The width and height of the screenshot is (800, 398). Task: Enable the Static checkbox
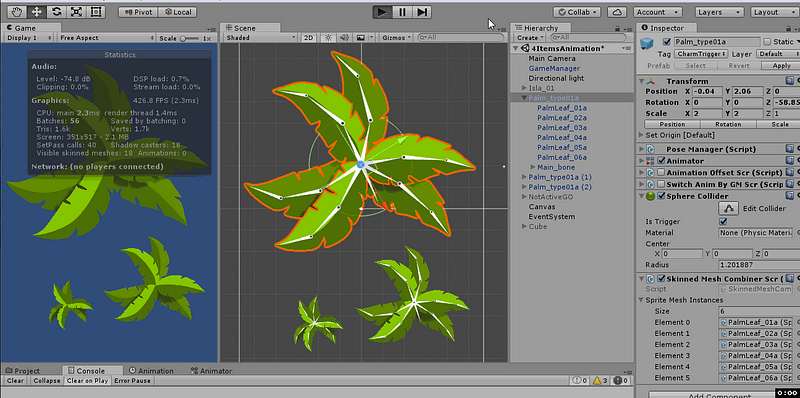[x=767, y=42]
